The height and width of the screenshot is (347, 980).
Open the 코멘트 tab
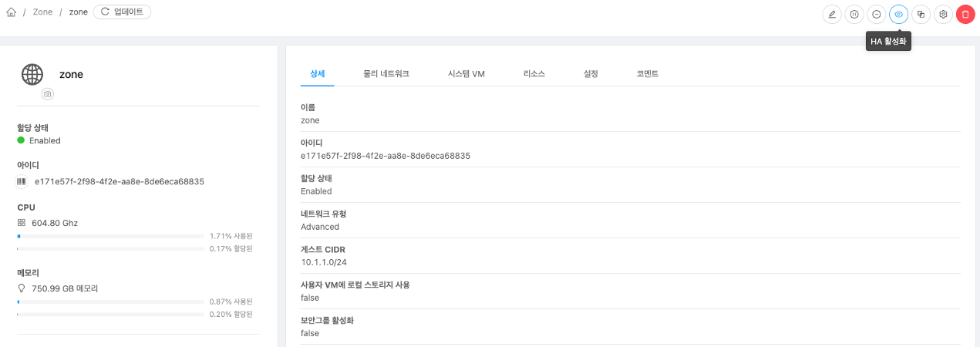click(647, 74)
